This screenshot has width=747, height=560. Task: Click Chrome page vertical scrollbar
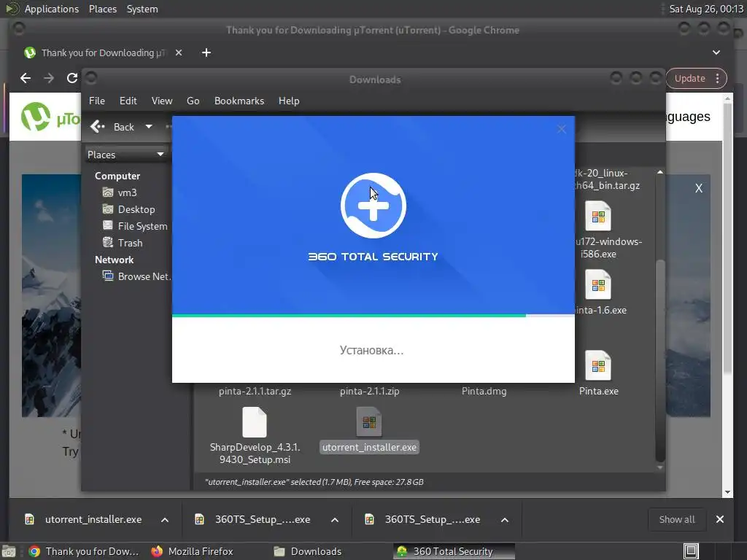(727, 238)
